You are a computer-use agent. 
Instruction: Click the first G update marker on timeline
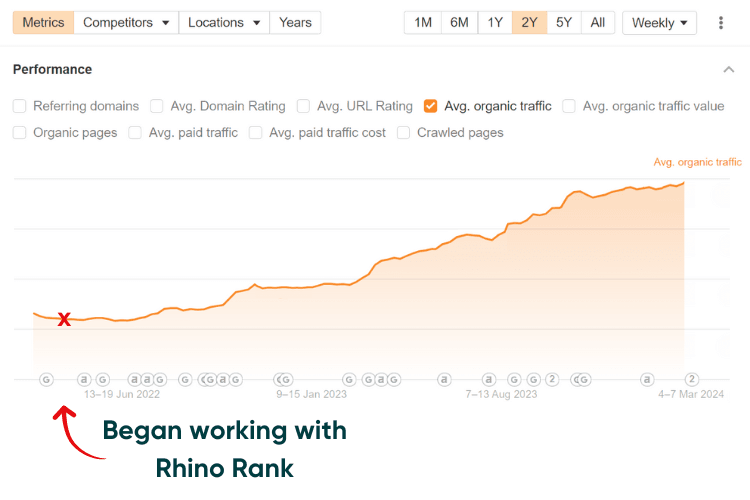click(46, 379)
